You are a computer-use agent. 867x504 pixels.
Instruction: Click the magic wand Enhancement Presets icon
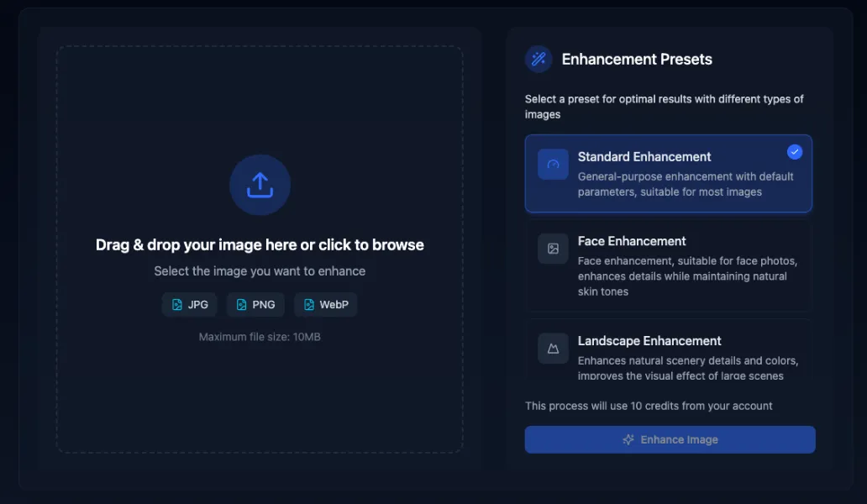(x=539, y=59)
